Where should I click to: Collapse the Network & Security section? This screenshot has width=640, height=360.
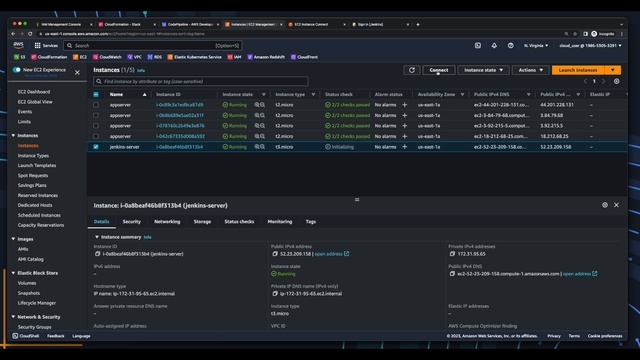click(x=13, y=317)
